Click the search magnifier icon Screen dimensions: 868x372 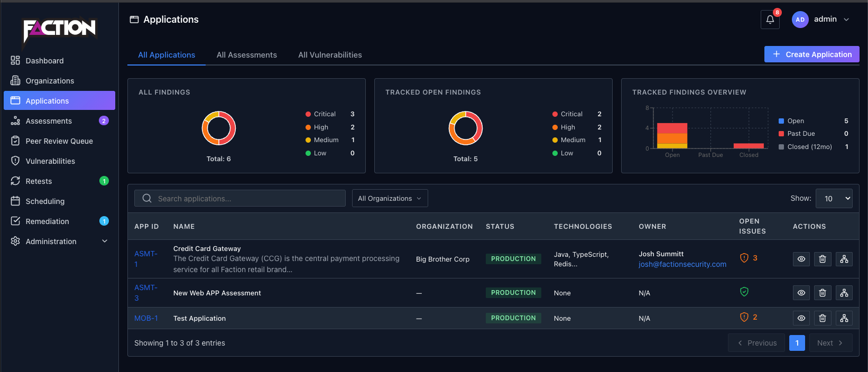[147, 198]
